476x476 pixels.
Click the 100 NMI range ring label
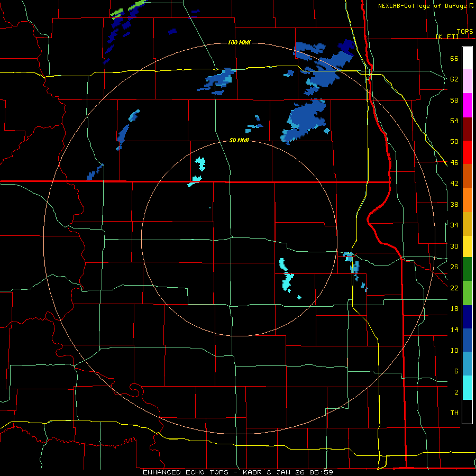(239, 42)
